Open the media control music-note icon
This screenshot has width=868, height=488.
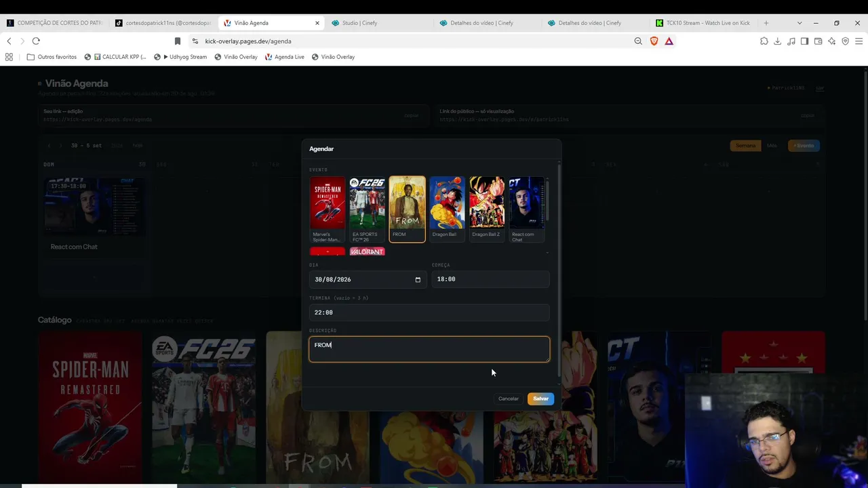click(791, 41)
